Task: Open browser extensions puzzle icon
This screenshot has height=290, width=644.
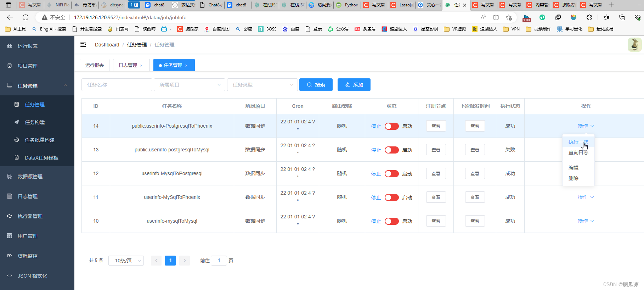Action: pyautogui.click(x=589, y=17)
